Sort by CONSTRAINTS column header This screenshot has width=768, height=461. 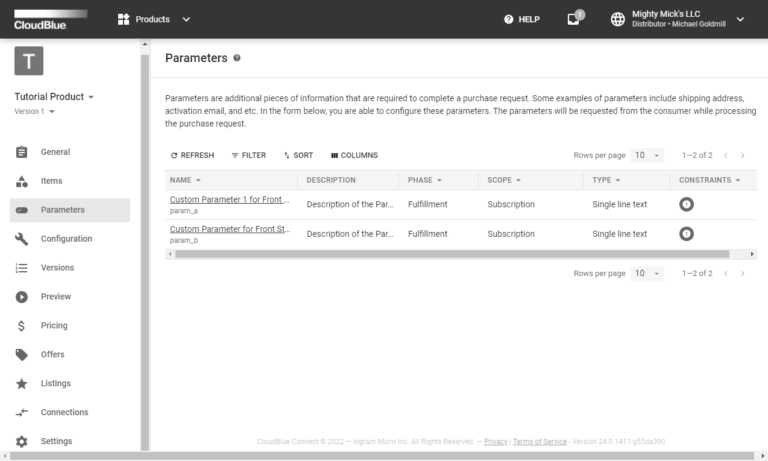click(x=709, y=180)
